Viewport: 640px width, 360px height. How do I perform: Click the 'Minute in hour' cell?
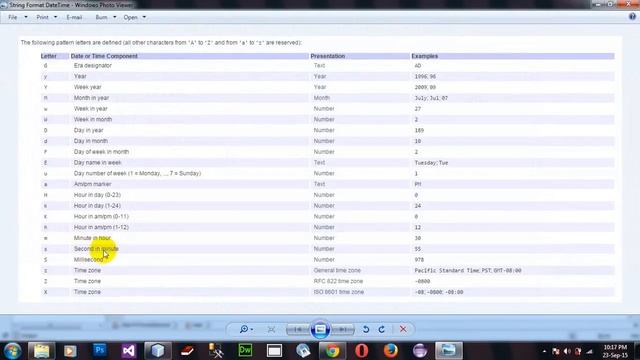coord(92,238)
